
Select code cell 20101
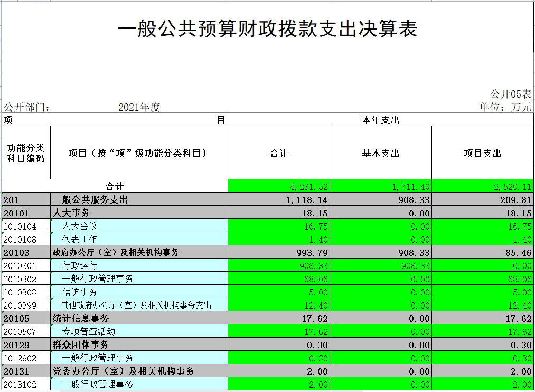(26, 213)
